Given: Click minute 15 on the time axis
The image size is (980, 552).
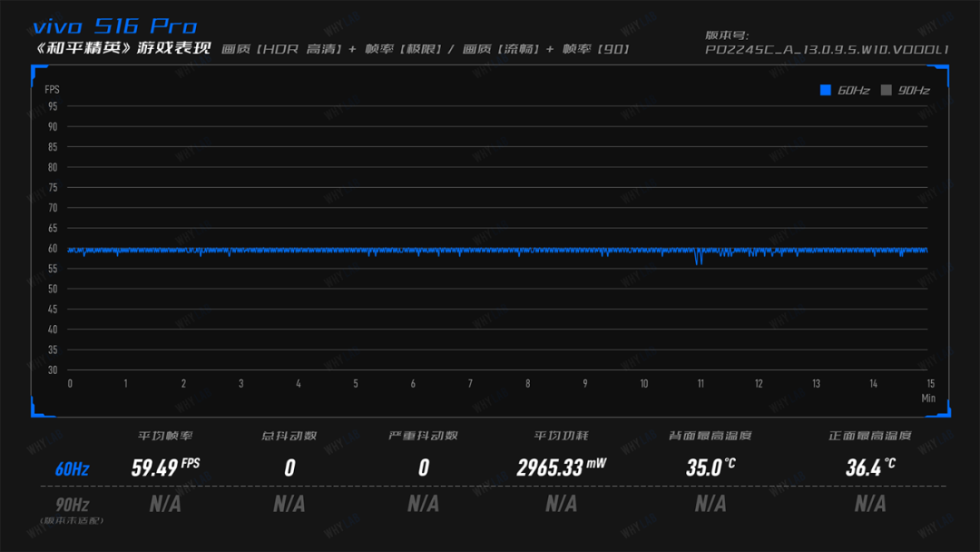Looking at the screenshot, I should click(931, 384).
